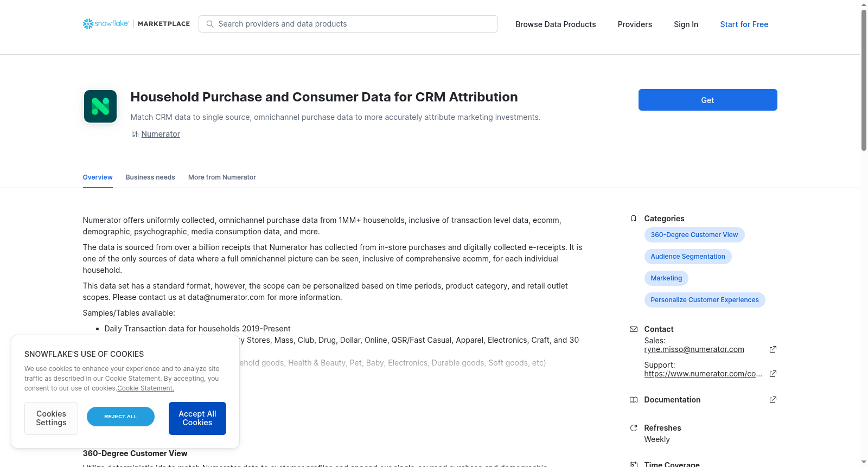Click the ryne.misso@numerator.com sales email

[x=694, y=349]
